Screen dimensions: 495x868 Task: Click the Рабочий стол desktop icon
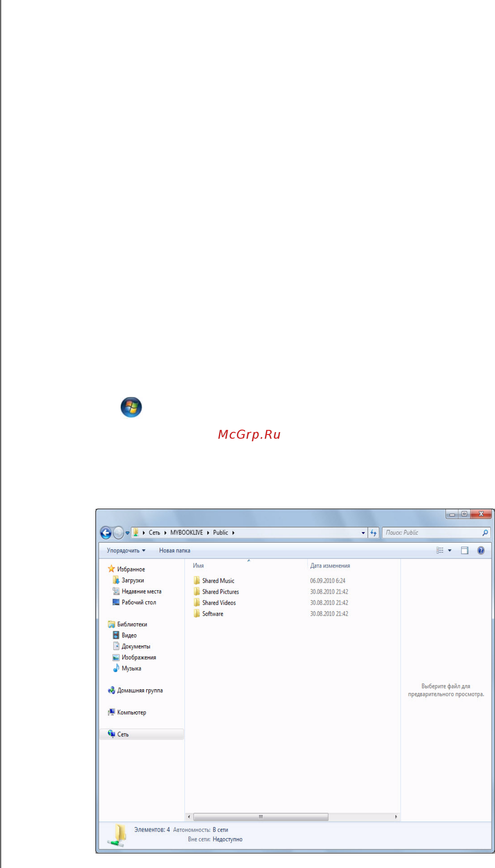(x=116, y=602)
